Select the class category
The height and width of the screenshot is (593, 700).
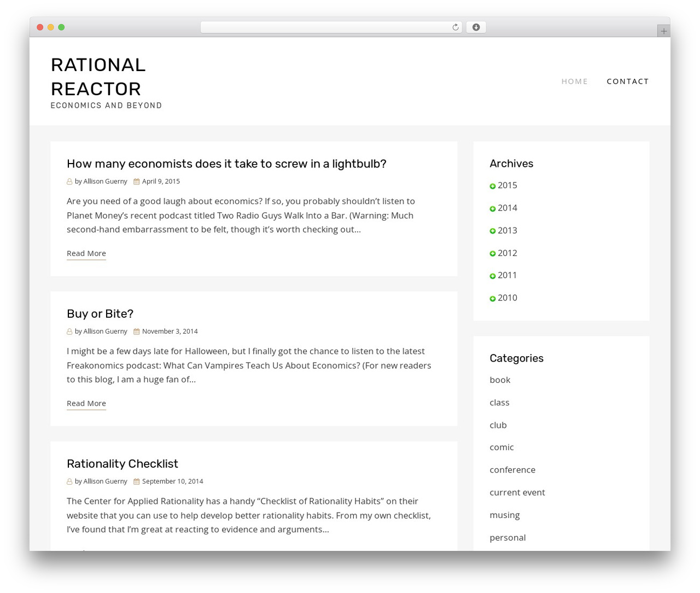[499, 403]
